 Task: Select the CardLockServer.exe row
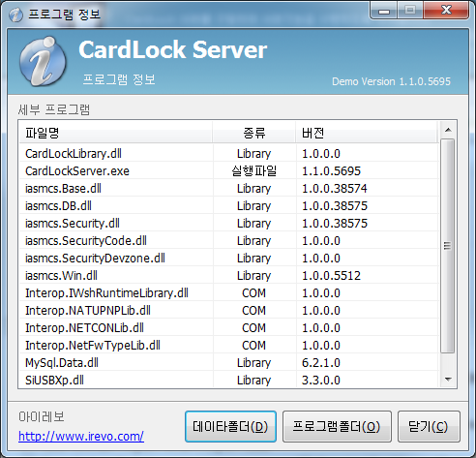[x=228, y=170]
